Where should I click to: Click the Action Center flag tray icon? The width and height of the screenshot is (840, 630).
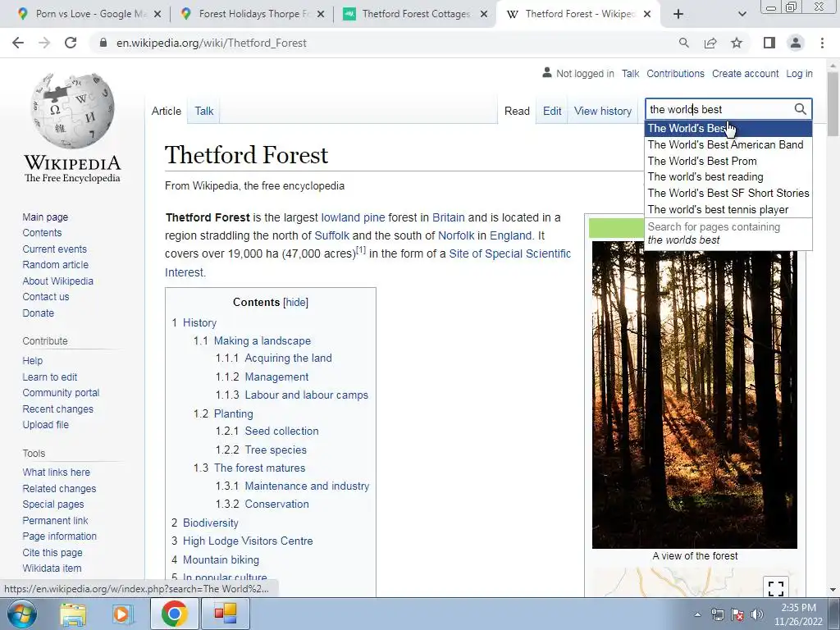pyautogui.click(x=737, y=615)
